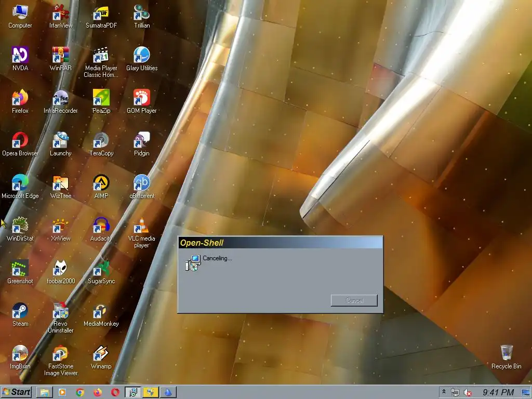Click the Open-Shell dialog title bar
Screen dimensions: 532x399
(x=280, y=243)
